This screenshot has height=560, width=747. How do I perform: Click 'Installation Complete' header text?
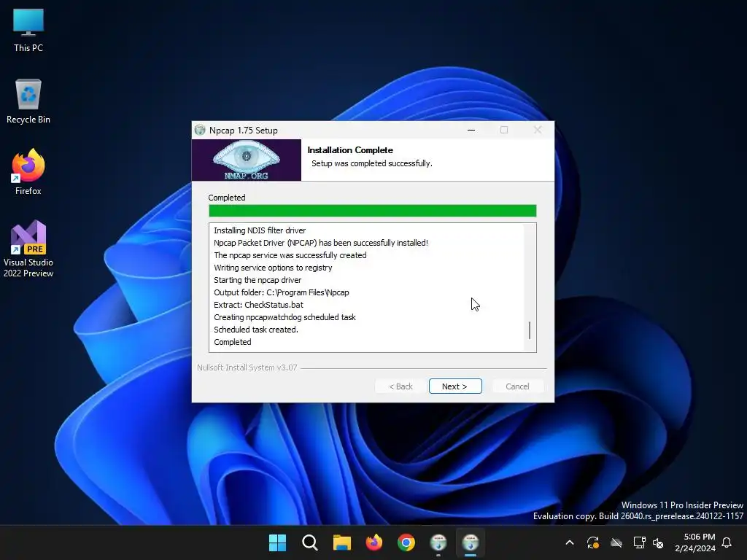point(350,150)
